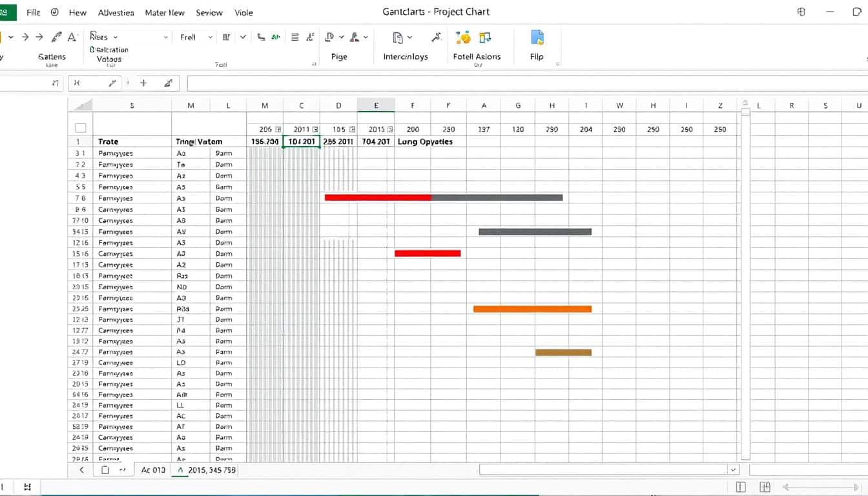Click the person icon in Pige group
This screenshot has height=496, width=868.
356,37
